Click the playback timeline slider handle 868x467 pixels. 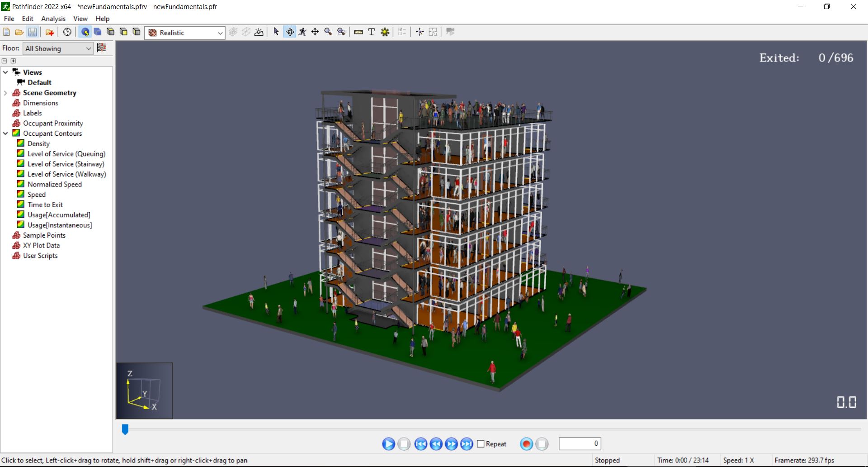click(x=125, y=429)
